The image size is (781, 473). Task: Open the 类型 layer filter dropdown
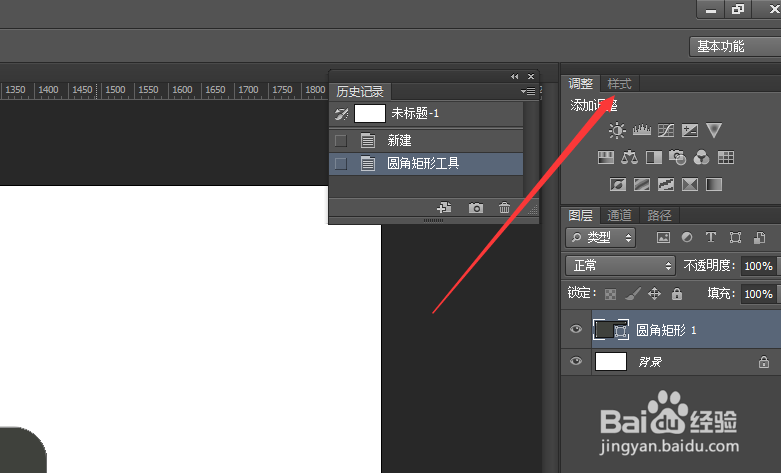click(600, 237)
